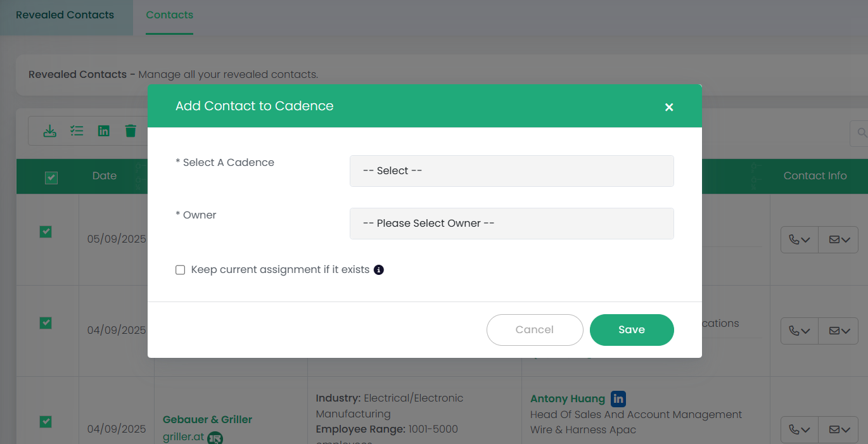Close the Add Contact to Cadence dialog
The height and width of the screenshot is (444, 868).
click(x=668, y=107)
